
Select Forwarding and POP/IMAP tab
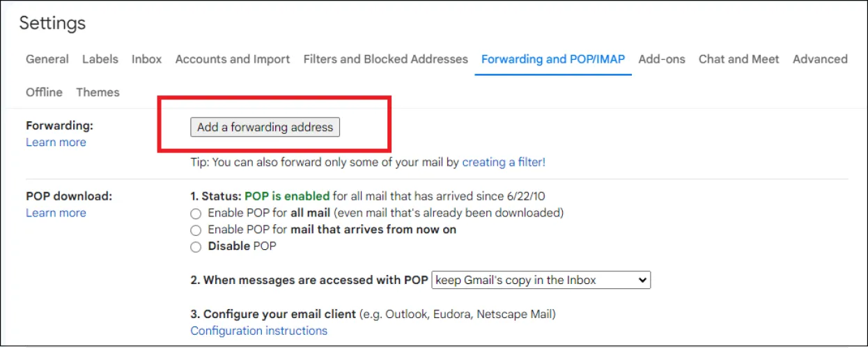coord(553,59)
